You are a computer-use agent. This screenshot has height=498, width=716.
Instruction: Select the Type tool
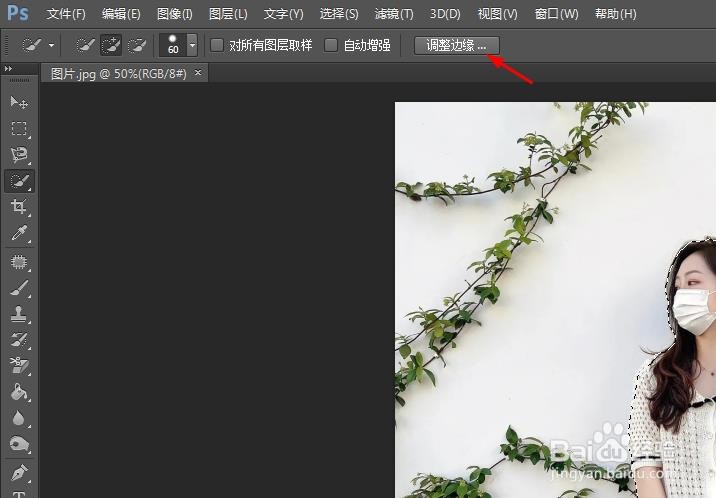(19, 494)
